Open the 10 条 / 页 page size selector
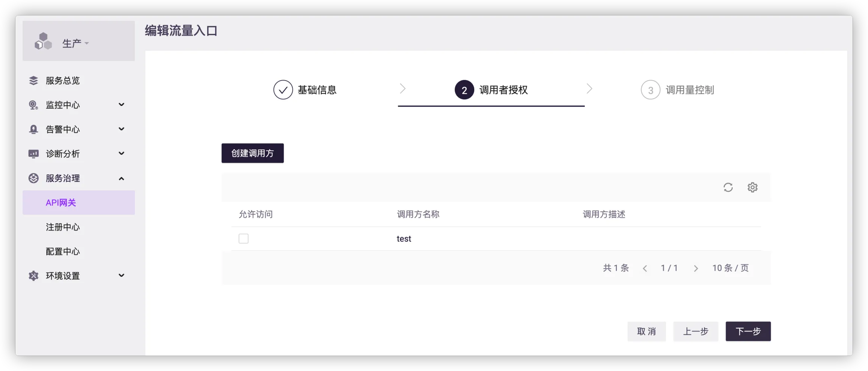The width and height of the screenshot is (868, 371). pos(730,268)
